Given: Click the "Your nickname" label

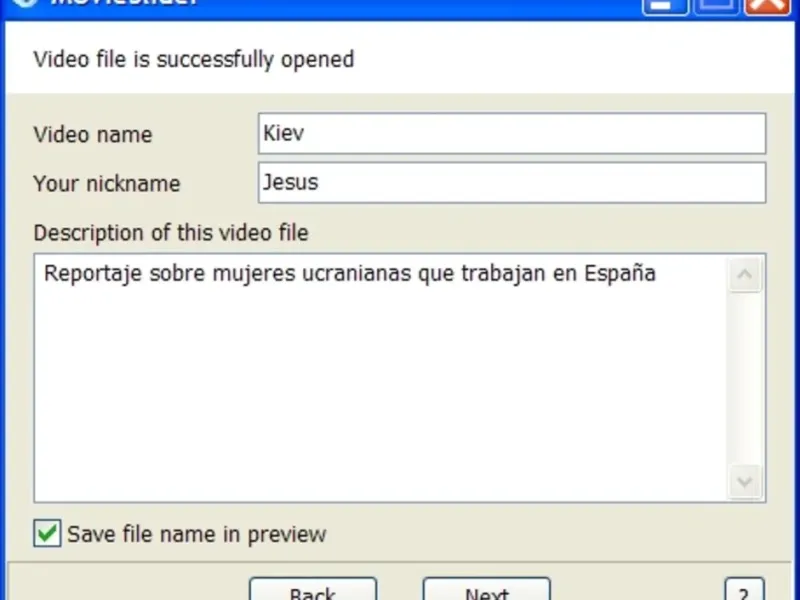Looking at the screenshot, I should click(107, 184).
